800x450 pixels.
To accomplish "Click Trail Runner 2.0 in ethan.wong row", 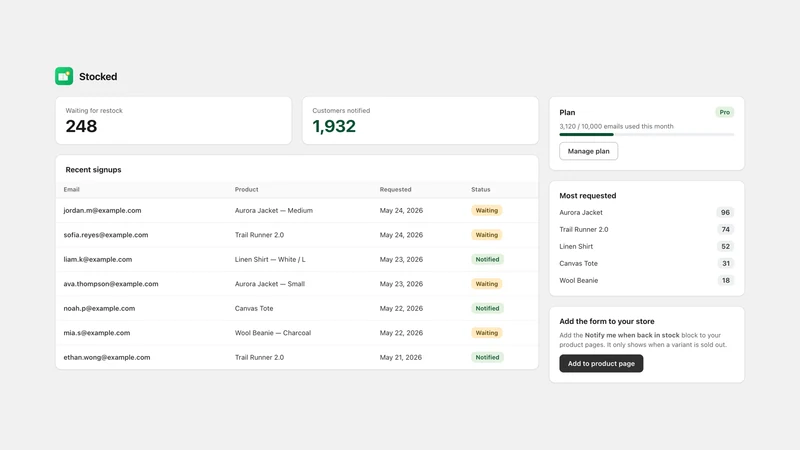I will tap(259, 357).
